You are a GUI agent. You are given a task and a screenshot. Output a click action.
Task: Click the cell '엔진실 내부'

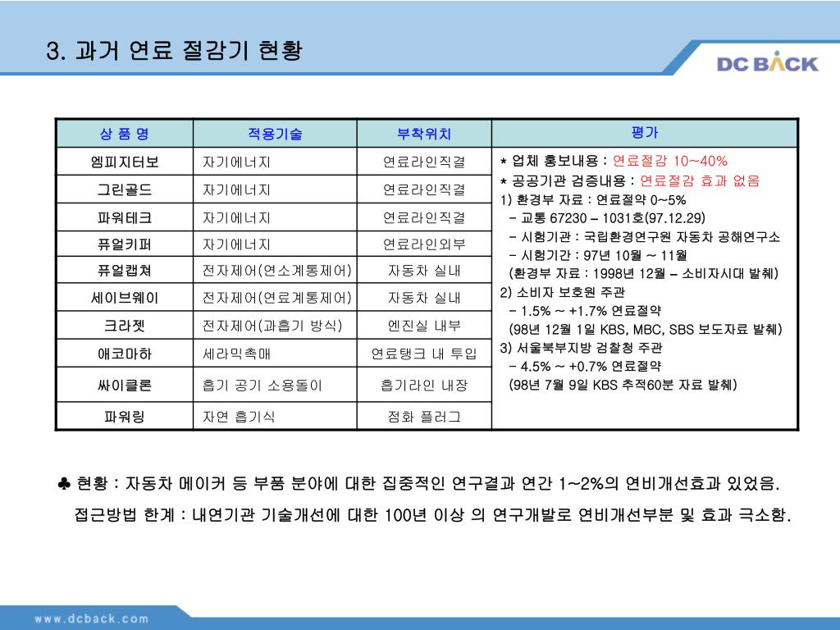tap(424, 325)
